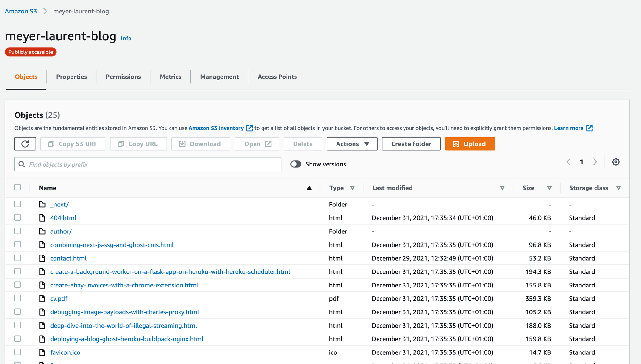Click page number 1 in pagination
This screenshot has width=641, height=364.
[582, 162]
